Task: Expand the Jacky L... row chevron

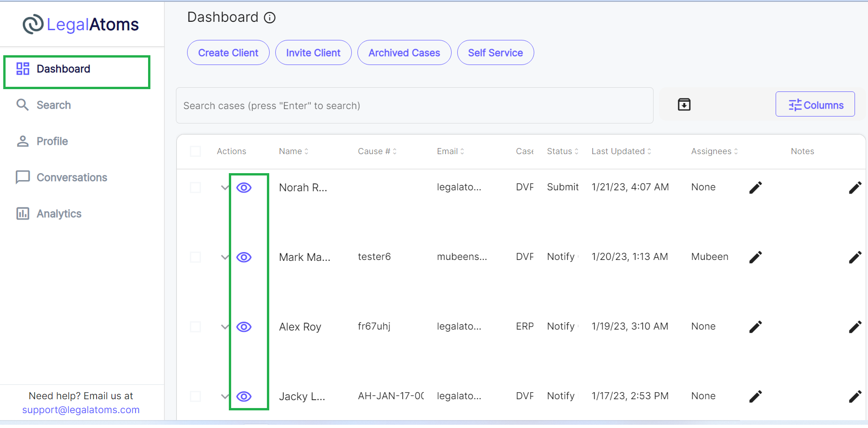Action: coord(225,396)
